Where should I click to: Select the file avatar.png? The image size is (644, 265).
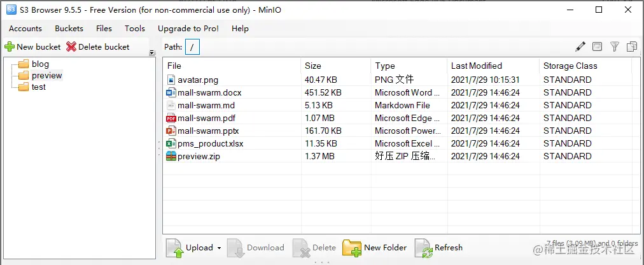tap(198, 80)
